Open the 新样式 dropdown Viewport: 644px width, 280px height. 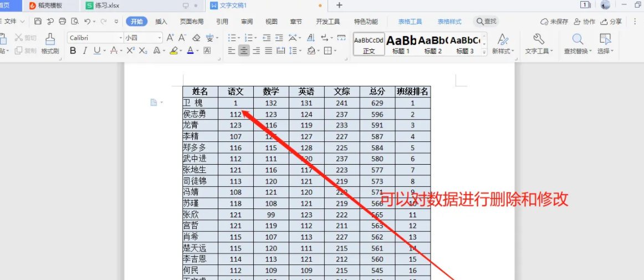pyautogui.click(x=503, y=44)
